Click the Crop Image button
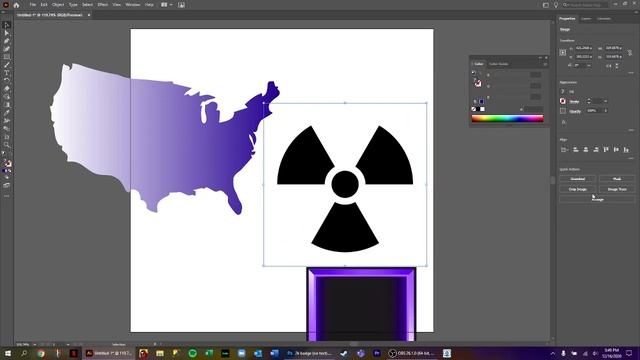Screen dimensions: 640x360 (x=577, y=189)
